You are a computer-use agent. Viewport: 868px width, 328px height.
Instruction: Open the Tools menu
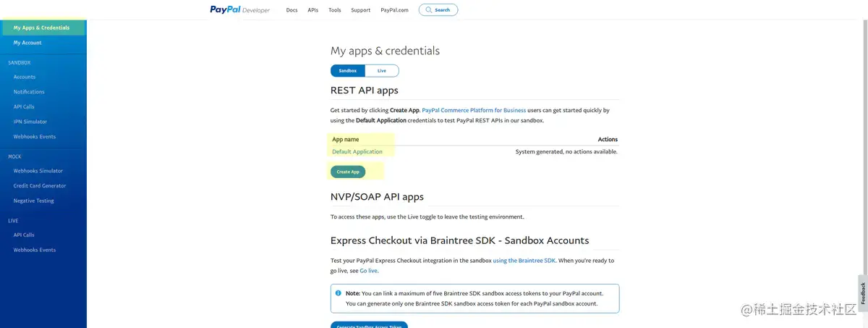coord(334,10)
